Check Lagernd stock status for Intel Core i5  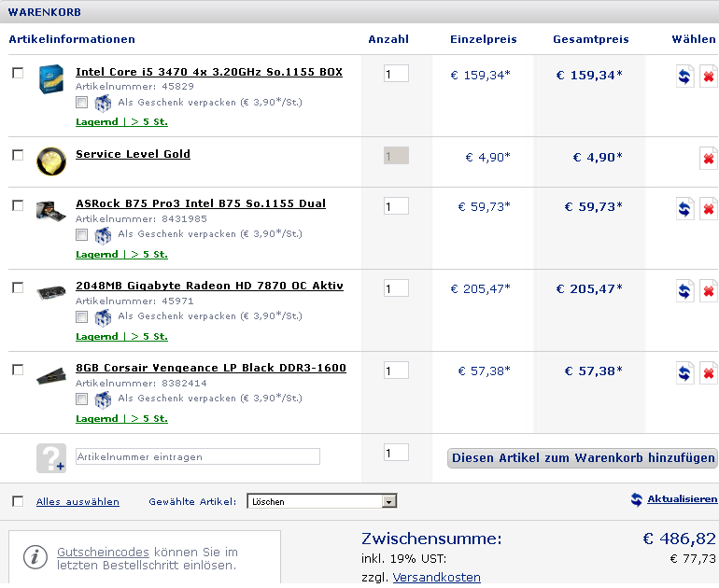[x=121, y=122]
